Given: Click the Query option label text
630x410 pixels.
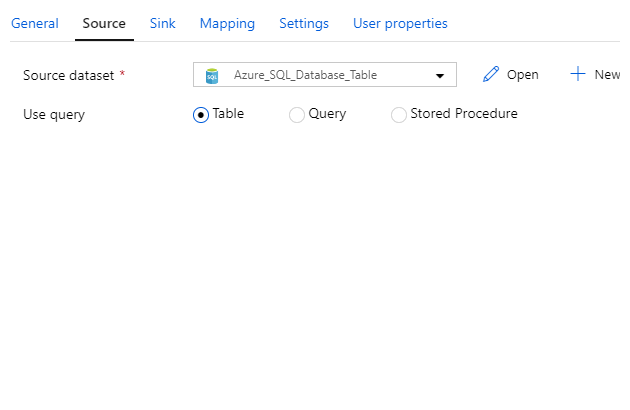Looking at the screenshot, I should click(327, 114).
